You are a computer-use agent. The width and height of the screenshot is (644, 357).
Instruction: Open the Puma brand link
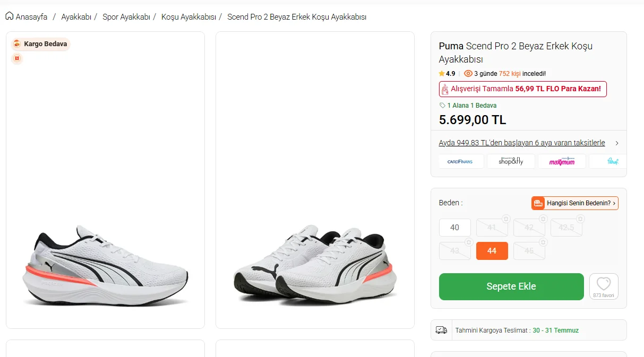[451, 46]
